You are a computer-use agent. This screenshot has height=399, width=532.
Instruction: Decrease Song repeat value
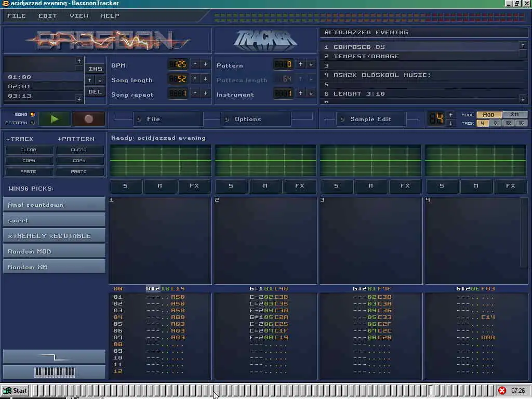tap(205, 93)
